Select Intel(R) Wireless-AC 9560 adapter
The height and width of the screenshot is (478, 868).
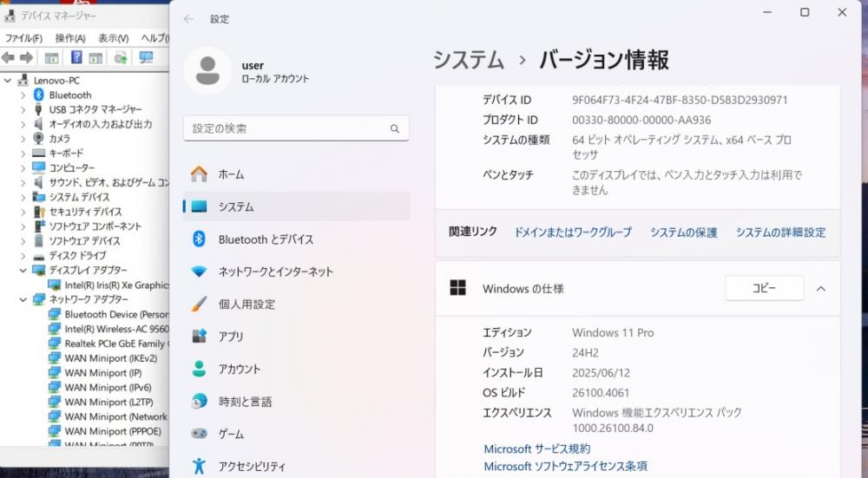[116, 329]
